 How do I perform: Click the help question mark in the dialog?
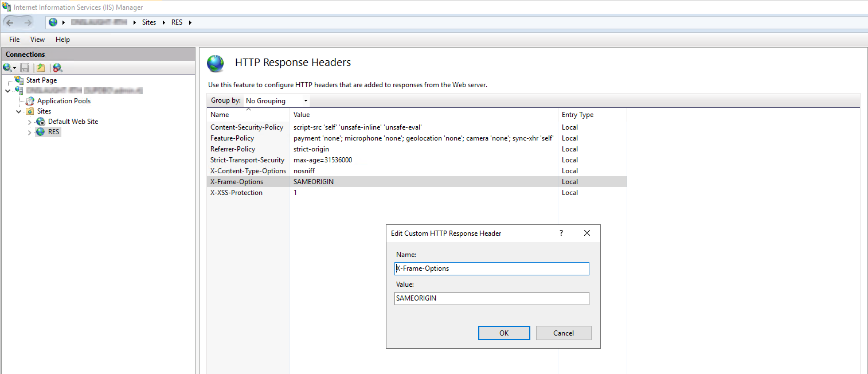[561, 233]
